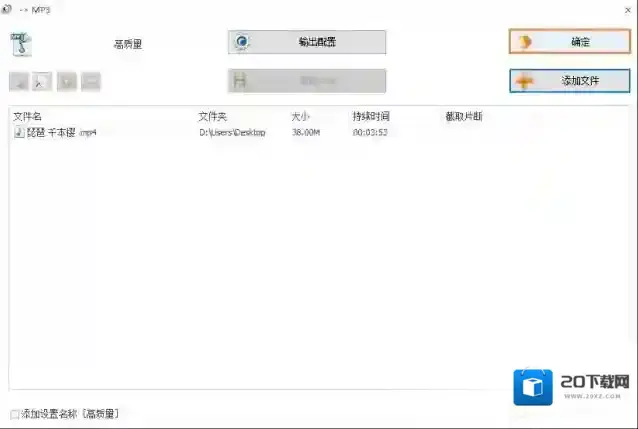The image size is (638, 429).
Task: Click the second small toolbar icon
Action: pyautogui.click(x=43, y=82)
